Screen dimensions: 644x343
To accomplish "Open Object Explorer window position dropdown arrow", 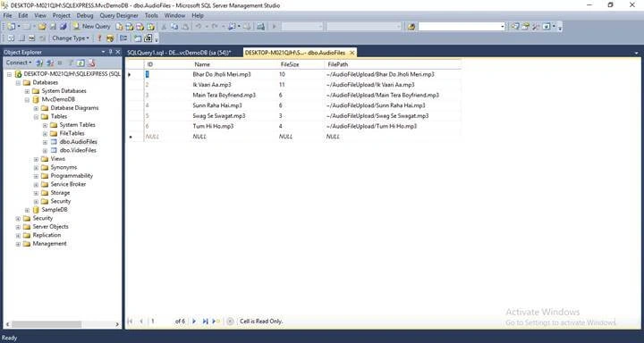I will coord(104,52).
